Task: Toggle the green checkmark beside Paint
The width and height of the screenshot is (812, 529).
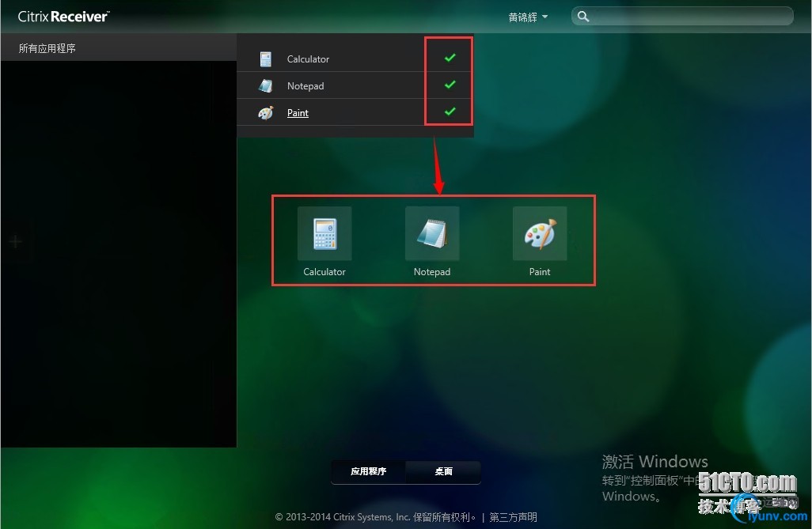Action: click(450, 111)
